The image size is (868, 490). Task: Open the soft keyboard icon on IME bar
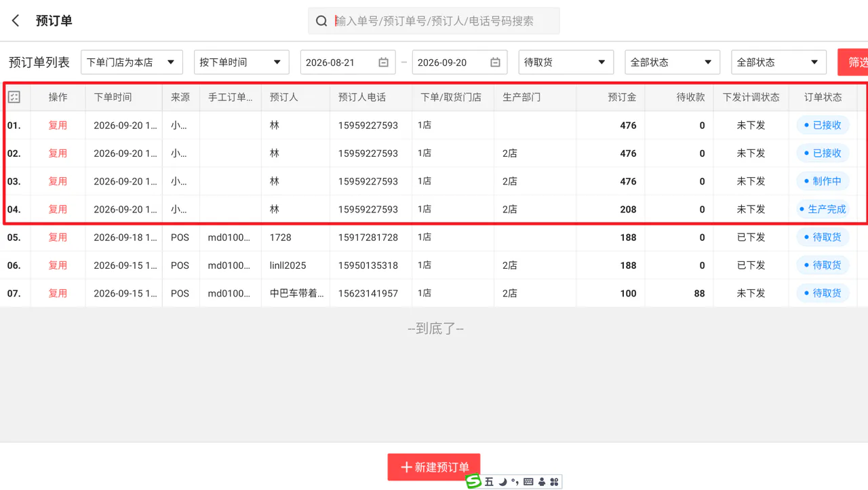529,482
